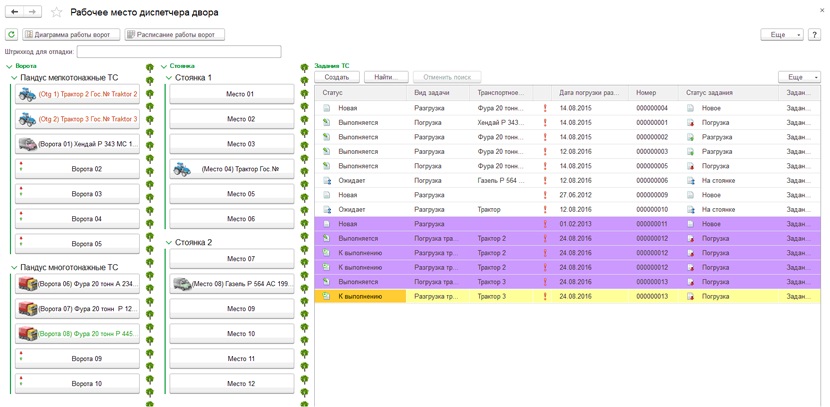
Task: Open Диаграмма работы ворот
Action: click(71, 34)
